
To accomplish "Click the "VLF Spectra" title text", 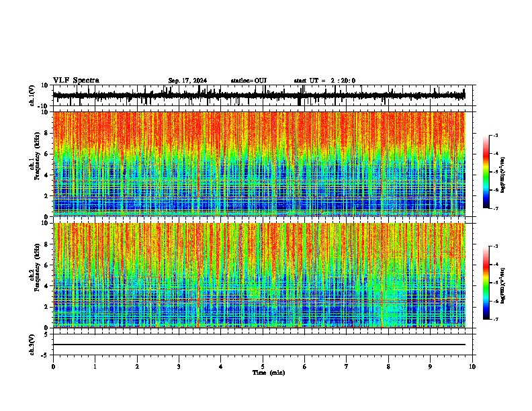I will pos(76,81).
